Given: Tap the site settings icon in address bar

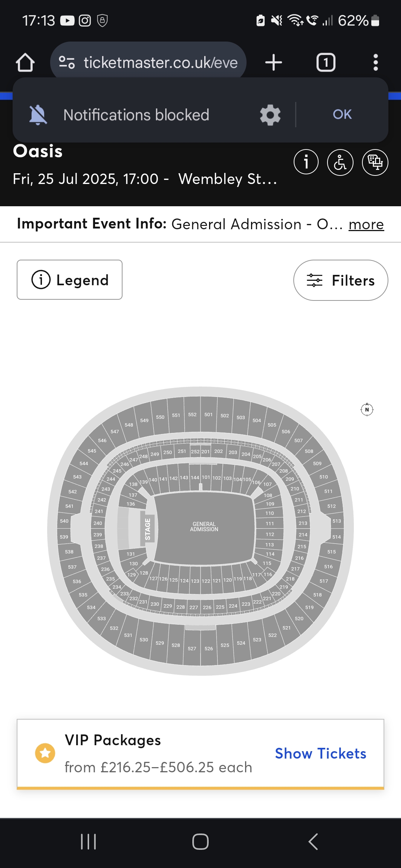Looking at the screenshot, I should 67,62.
